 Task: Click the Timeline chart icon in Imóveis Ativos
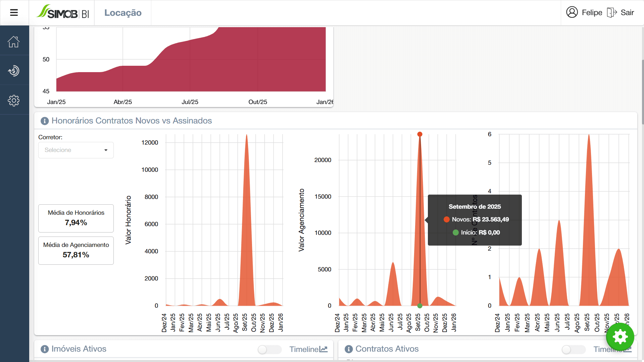[323, 349]
